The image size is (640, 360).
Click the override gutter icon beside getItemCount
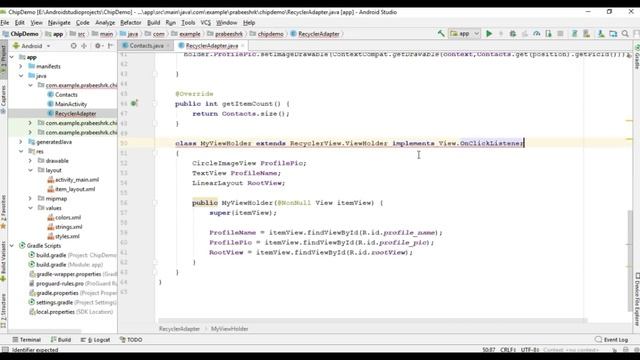click(x=134, y=103)
